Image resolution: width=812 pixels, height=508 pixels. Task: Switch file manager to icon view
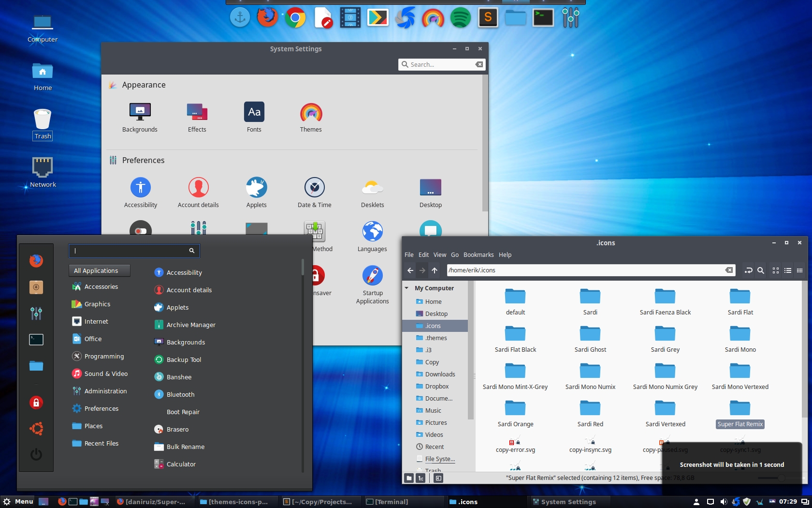(776, 270)
